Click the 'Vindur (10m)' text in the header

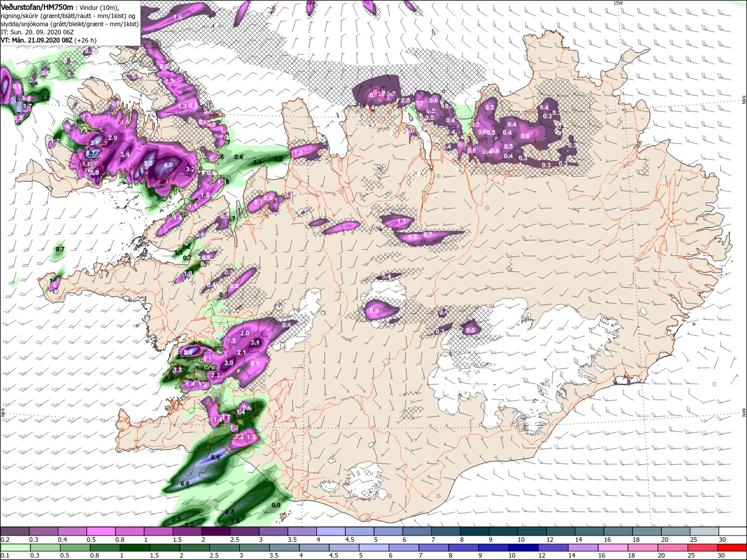[x=98, y=7]
